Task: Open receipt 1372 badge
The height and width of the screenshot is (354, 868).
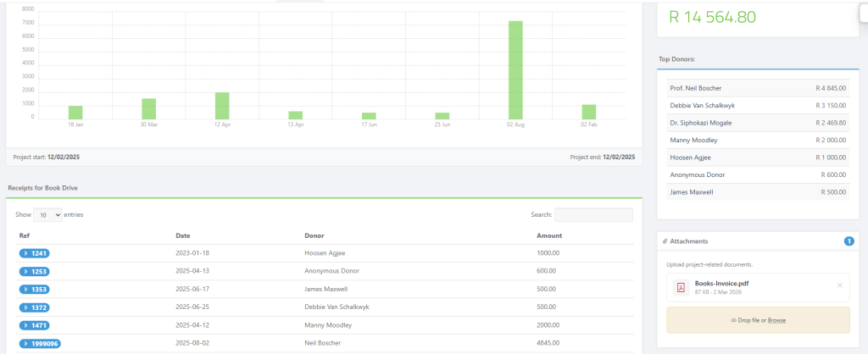Action: point(35,307)
